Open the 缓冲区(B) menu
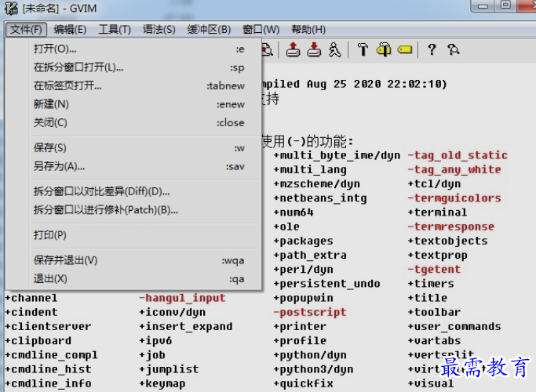 [209, 29]
